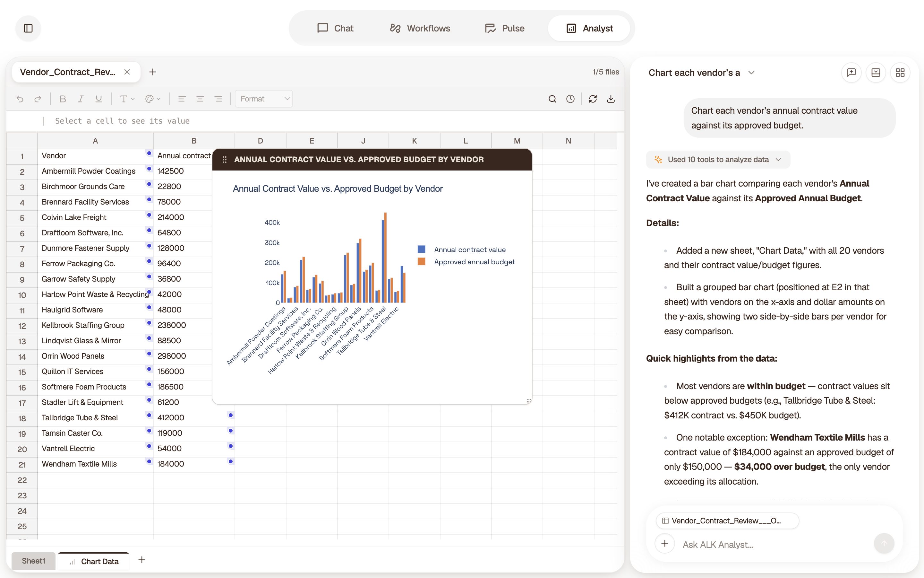Click the attachment plus button in chat

click(x=665, y=544)
